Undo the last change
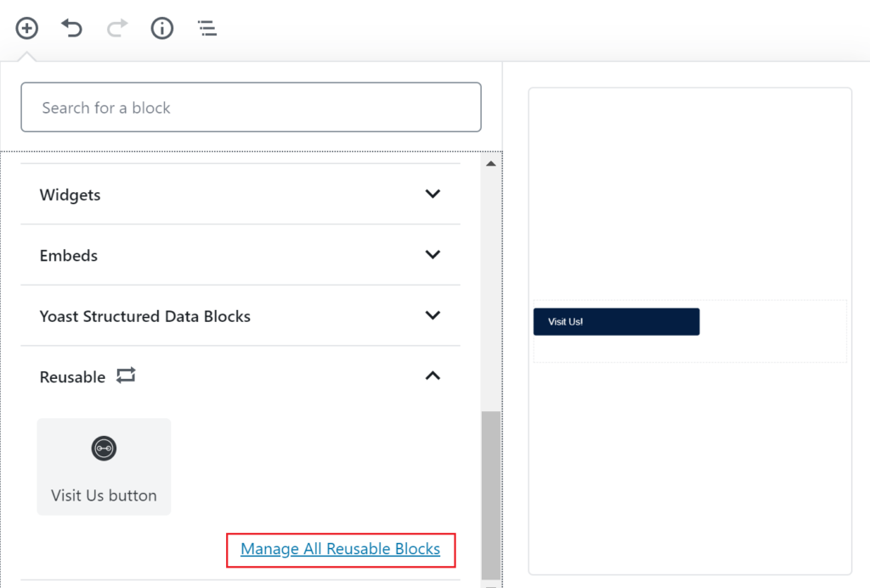This screenshot has height=588, width=870. tap(71, 28)
